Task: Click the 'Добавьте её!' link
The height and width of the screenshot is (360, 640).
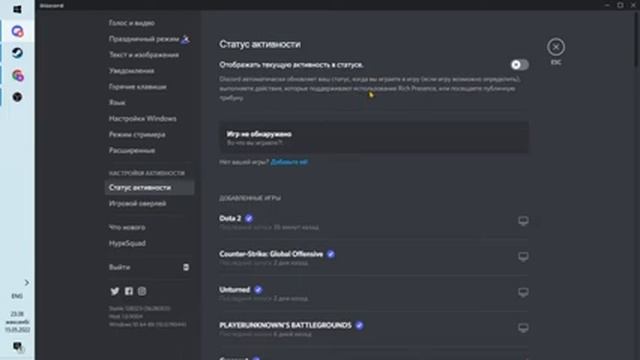Action: tap(289, 162)
